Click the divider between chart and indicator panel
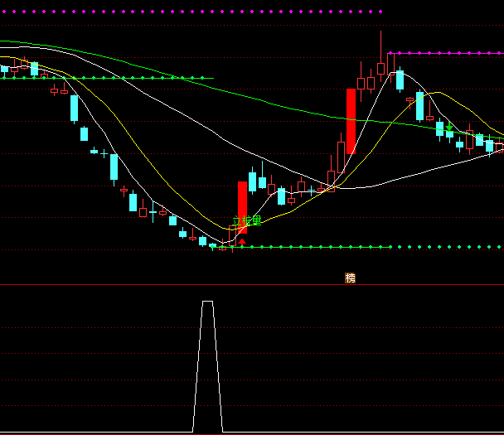This screenshot has width=504, height=435. [x=252, y=285]
